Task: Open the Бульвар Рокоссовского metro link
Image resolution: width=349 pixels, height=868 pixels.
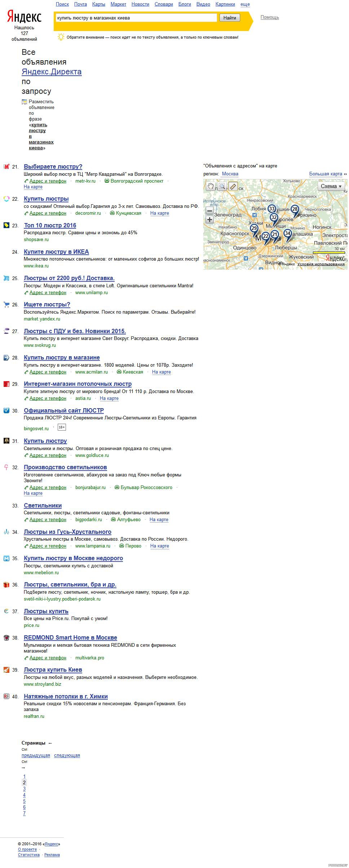Action: (146, 488)
